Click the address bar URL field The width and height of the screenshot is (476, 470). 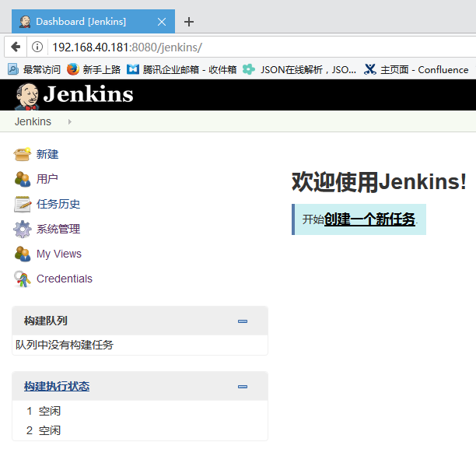point(261,47)
